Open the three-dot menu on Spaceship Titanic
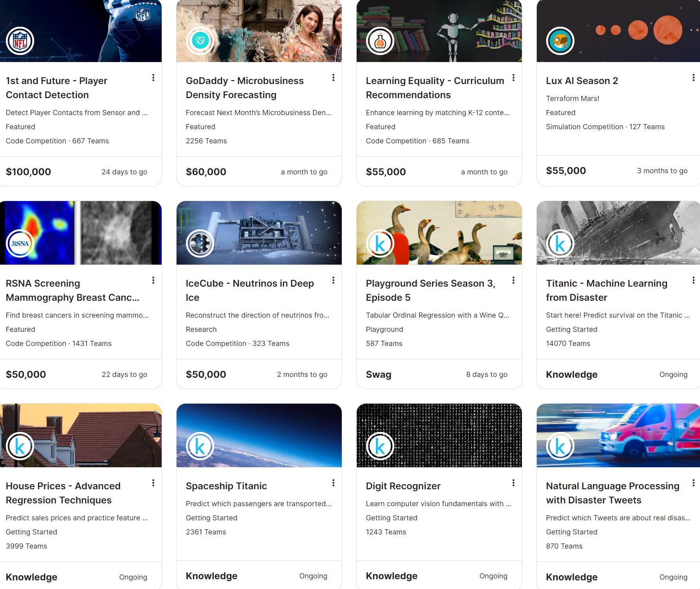The height and width of the screenshot is (589, 700). click(333, 483)
